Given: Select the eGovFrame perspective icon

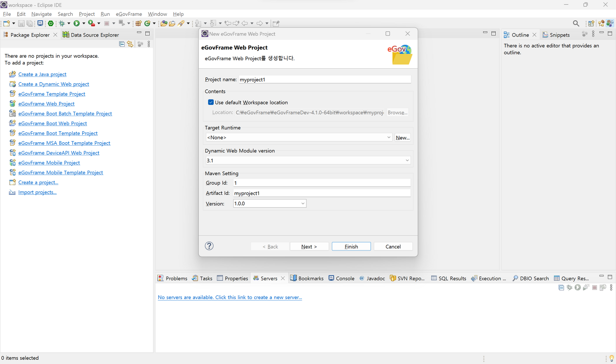Looking at the screenshot, I should (x=610, y=23).
